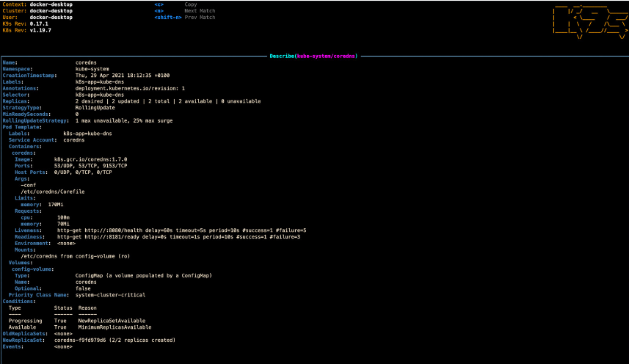Click the -conf argument
The width and height of the screenshot is (629, 364).
[28, 185]
